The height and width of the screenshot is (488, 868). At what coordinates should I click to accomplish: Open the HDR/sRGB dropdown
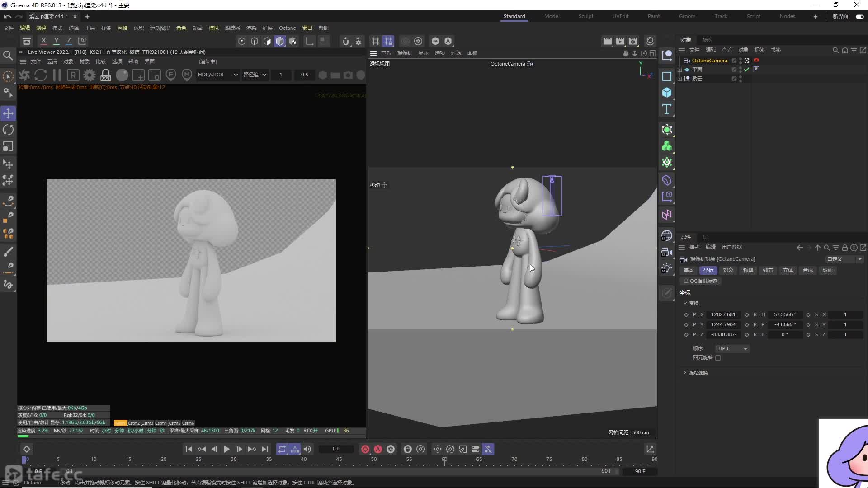(217, 75)
